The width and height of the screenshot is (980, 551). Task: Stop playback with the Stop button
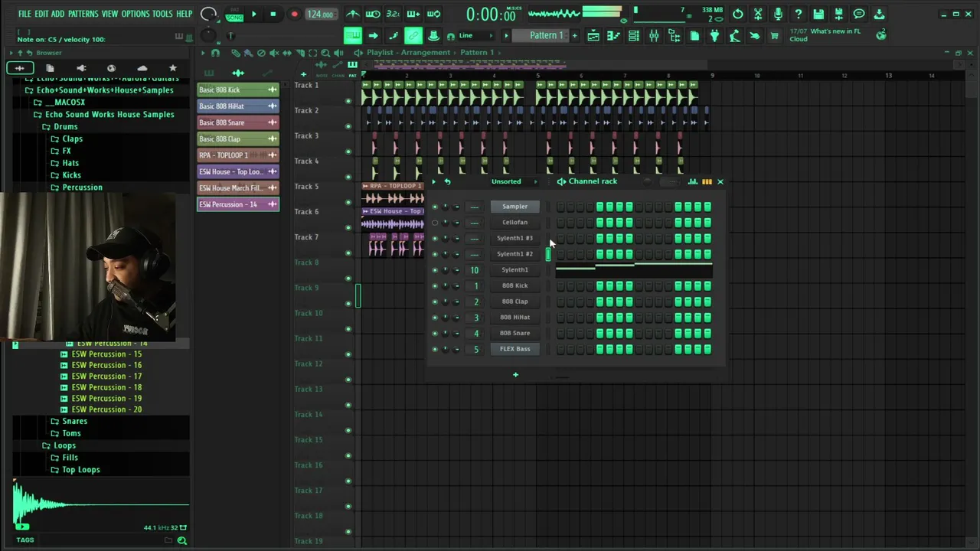[273, 14]
